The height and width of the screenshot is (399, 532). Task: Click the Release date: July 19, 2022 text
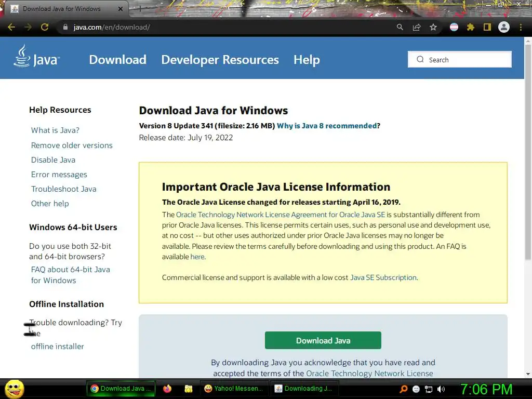[x=186, y=138]
